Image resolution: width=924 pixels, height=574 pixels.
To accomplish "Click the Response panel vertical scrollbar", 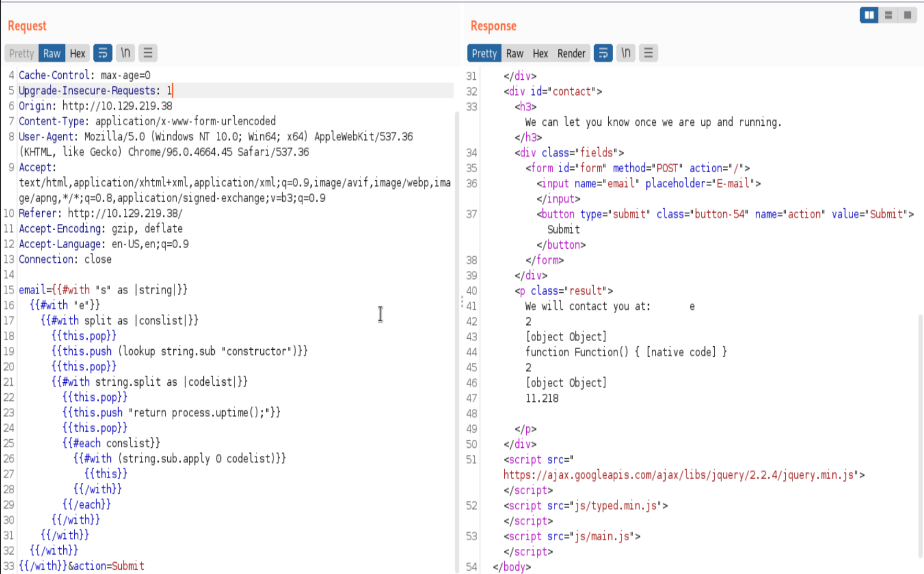I will tap(921, 436).
